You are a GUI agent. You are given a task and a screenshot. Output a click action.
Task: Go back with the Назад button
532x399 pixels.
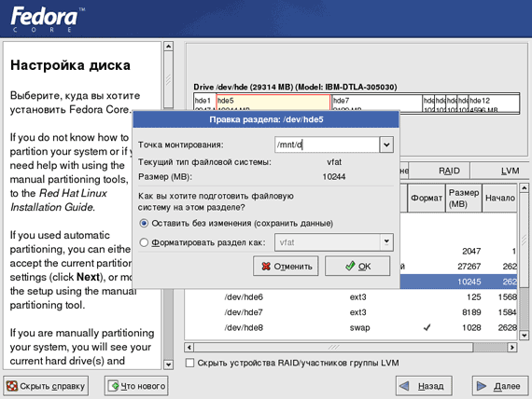424,386
